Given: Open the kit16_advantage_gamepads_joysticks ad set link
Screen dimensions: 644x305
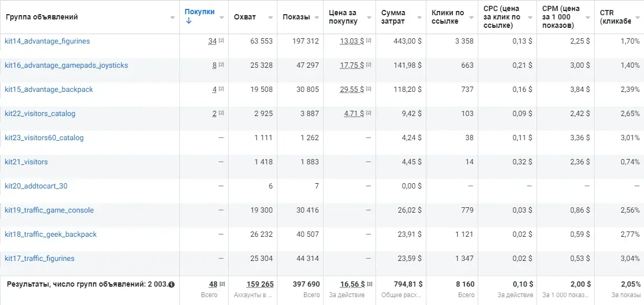Looking at the screenshot, I should (66, 65).
